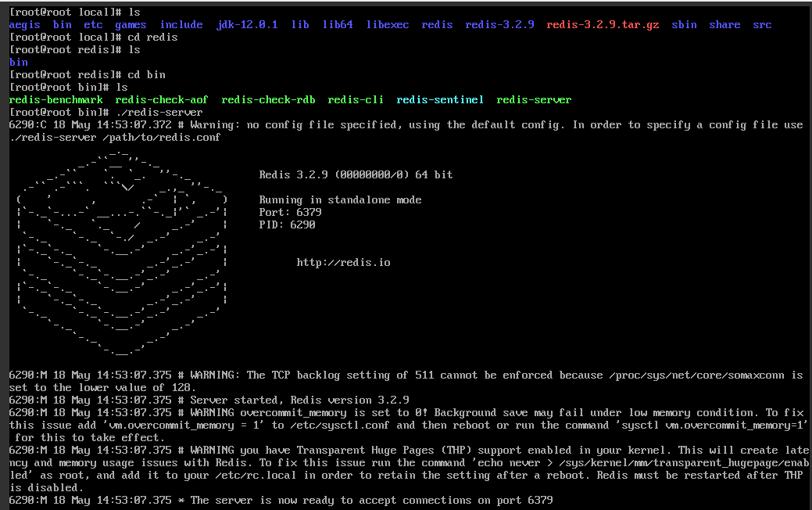Select the Redis 3.2.9 64 bit version line
The width and height of the screenshot is (812, 510).
356,174
